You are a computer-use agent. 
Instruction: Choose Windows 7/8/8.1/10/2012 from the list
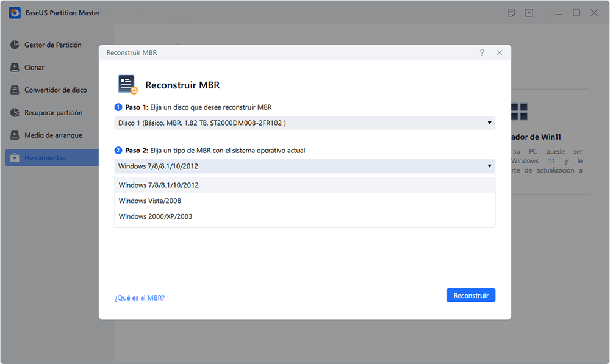(304, 185)
